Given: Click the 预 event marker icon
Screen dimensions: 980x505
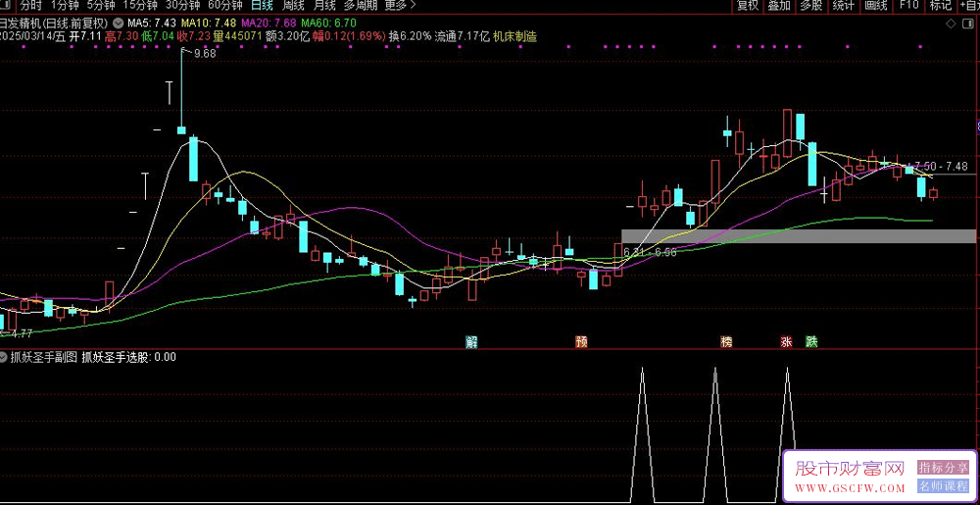Looking at the screenshot, I should (581, 342).
